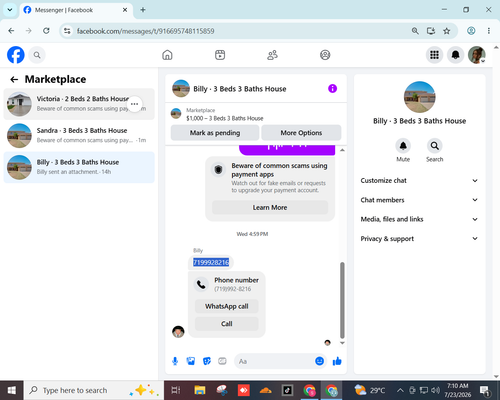Open Windows Start menu
The image size is (500, 400).
click(x=12, y=390)
